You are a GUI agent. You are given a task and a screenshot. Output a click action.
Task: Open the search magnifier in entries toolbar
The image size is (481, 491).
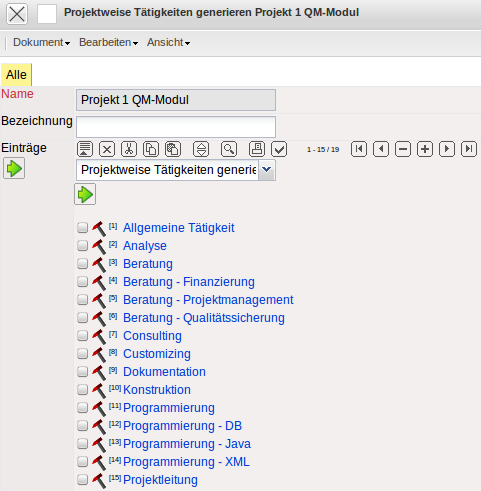coord(229,149)
